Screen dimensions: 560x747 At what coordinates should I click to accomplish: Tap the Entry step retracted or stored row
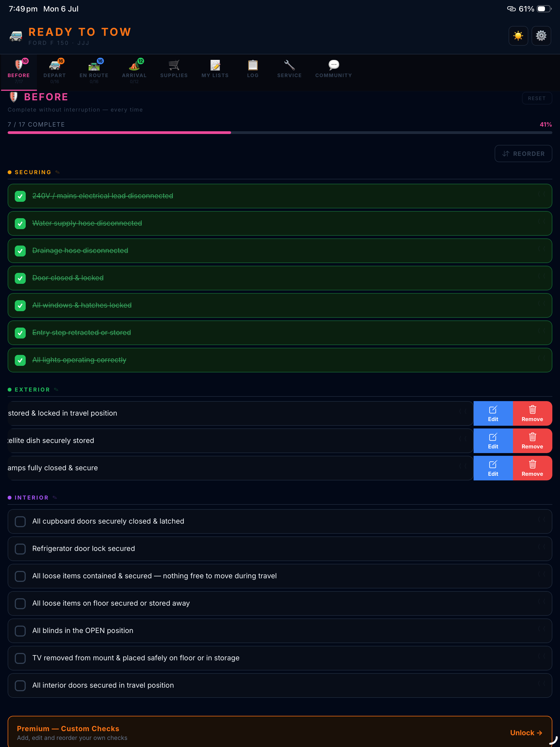[280, 333]
